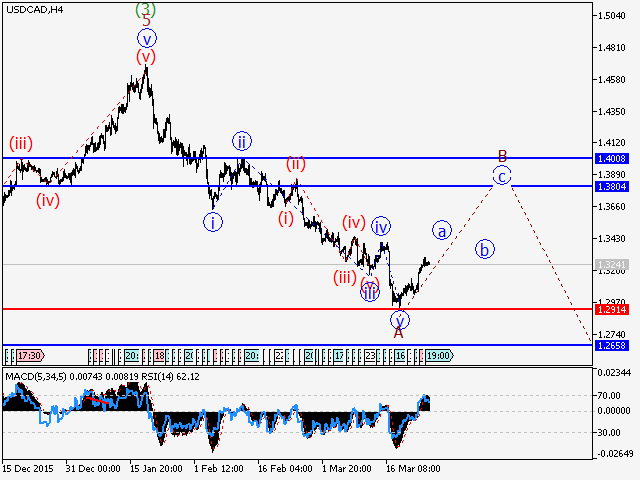Image resolution: width=640 pixels, height=480 pixels.
Task: Click the 1.4580 price axis value
Action: tap(611, 80)
